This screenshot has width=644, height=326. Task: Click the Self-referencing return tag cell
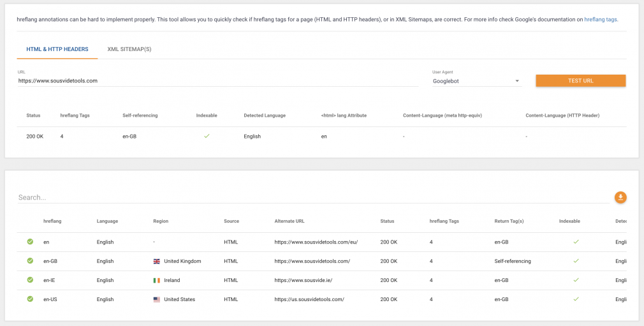click(513, 261)
